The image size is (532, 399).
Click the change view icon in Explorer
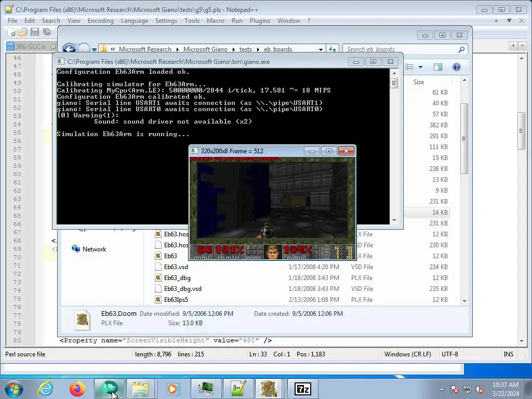tap(409, 67)
